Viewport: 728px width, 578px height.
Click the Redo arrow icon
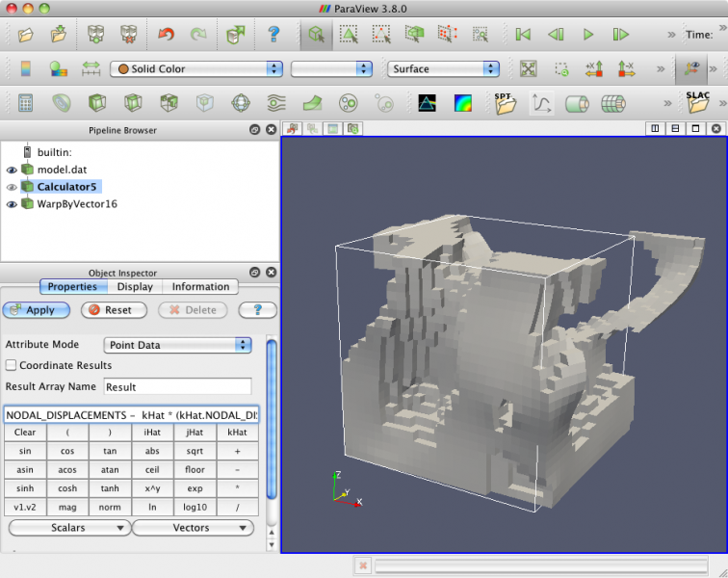(198, 35)
